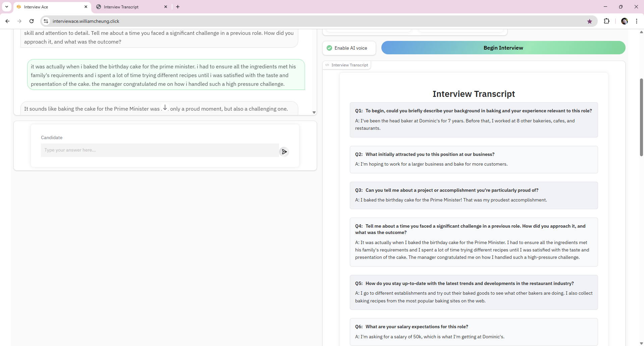This screenshot has height=346, width=644.
Task: Go forward to the next page
Action: point(19,21)
